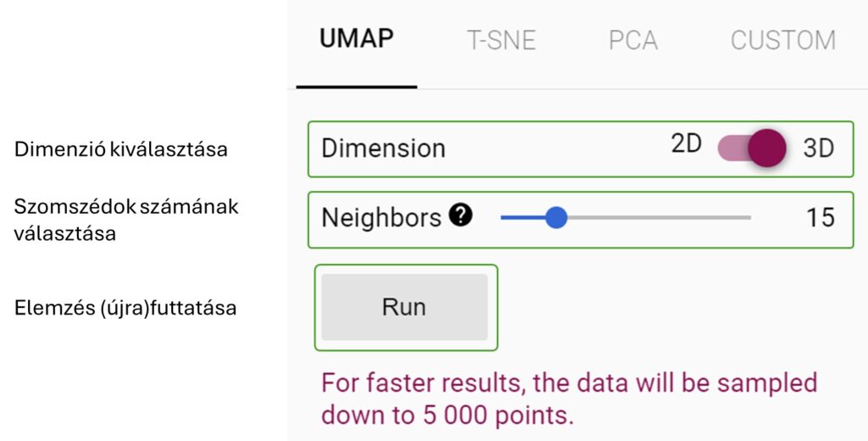Click the Neighbors slider blue handle
Viewport: 868px width, 441px height.
556,217
